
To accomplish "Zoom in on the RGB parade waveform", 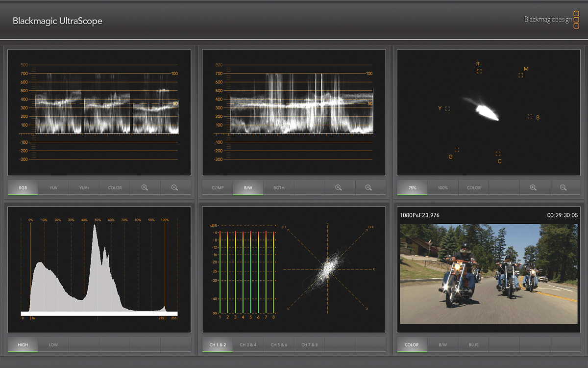I will pyautogui.click(x=145, y=187).
